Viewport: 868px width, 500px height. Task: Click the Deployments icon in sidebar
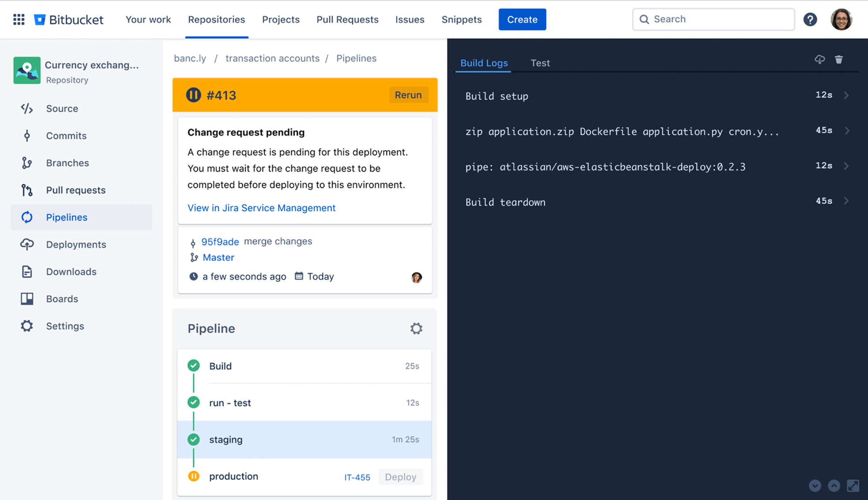[26, 244]
